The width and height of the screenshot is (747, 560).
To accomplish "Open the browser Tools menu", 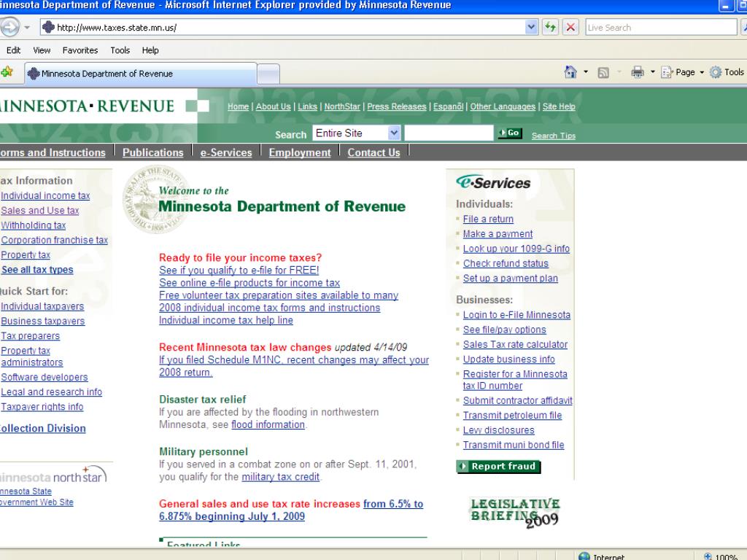I will pyautogui.click(x=120, y=50).
